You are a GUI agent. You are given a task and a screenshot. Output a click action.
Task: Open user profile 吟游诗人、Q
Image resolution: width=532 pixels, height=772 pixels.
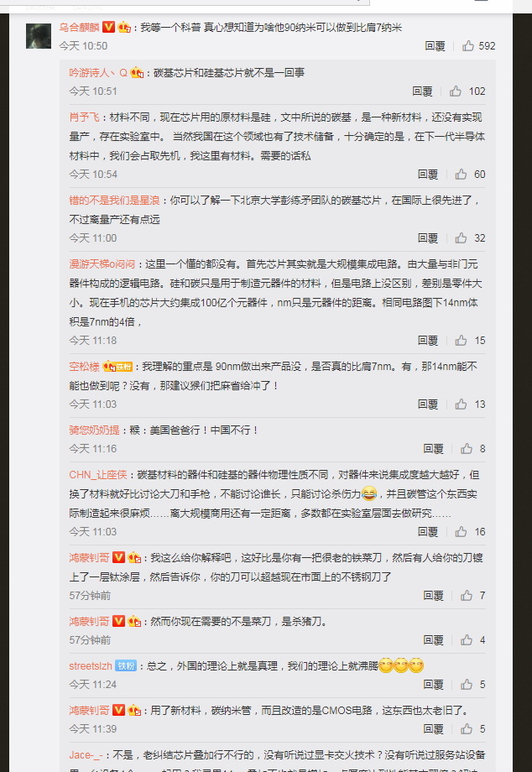coord(98,73)
